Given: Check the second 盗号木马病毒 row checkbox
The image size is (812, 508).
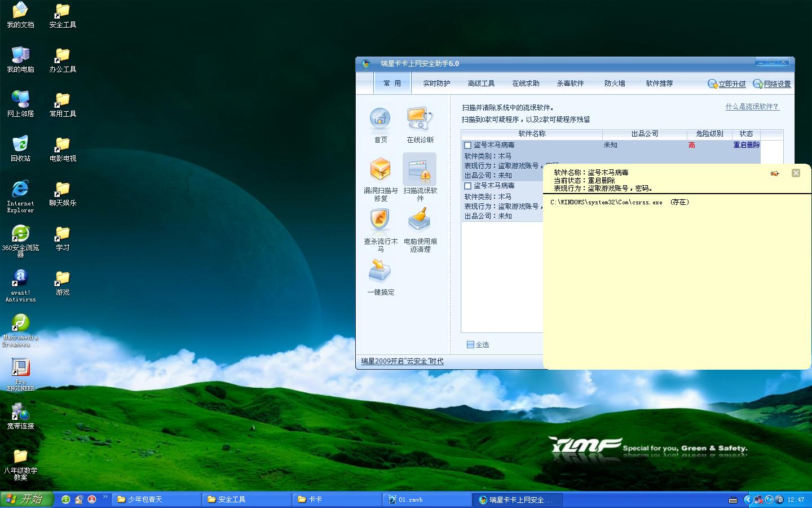Looking at the screenshot, I should click(x=467, y=186).
